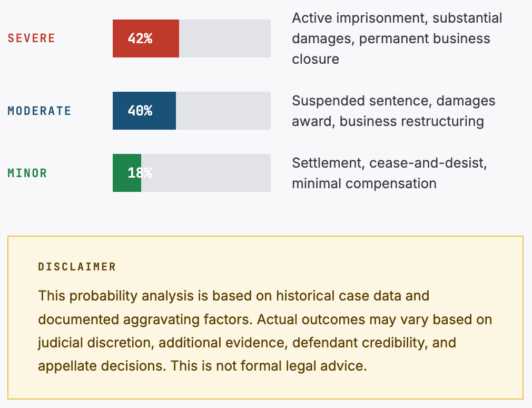Image resolution: width=532 pixels, height=408 pixels.
Task: Click 'This is not formal legal advice.' sentence
Action: click(269, 366)
